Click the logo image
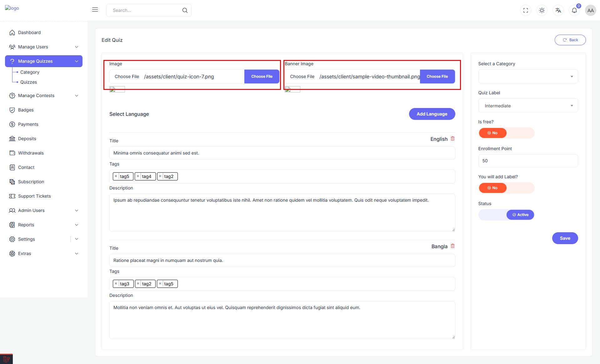Screen dimensions: 600x364 click(12, 8)
